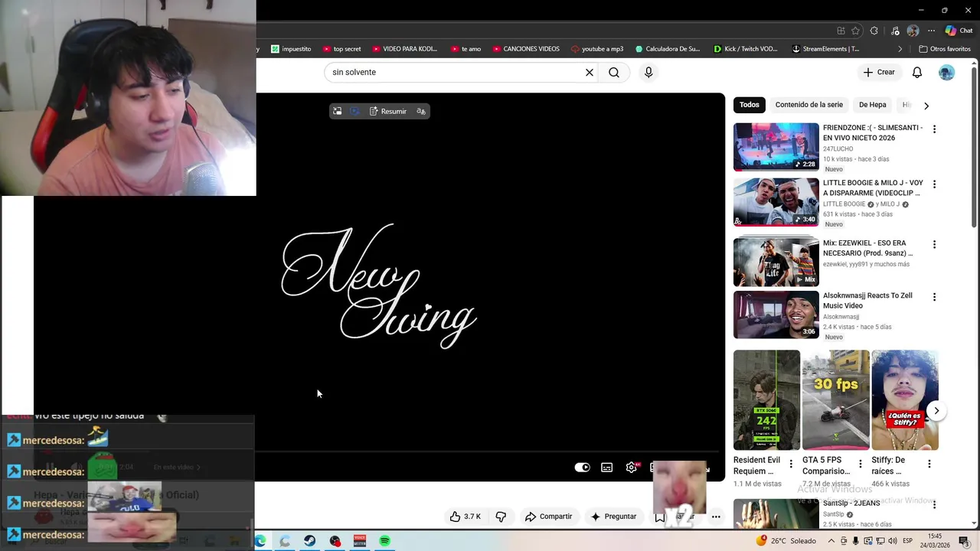Open GTA 5 FPS Comparison short
This screenshot has height=551, width=980.
[x=835, y=400]
